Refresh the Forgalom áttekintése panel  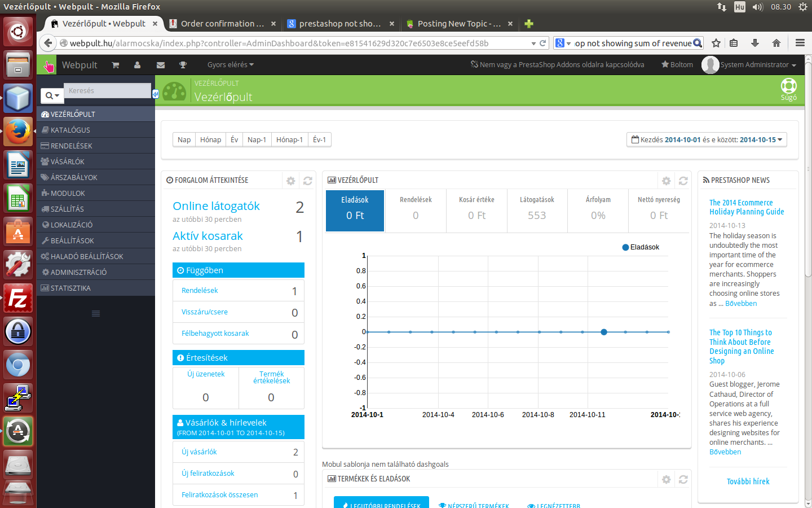pyautogui.click(x=307, y=181)
